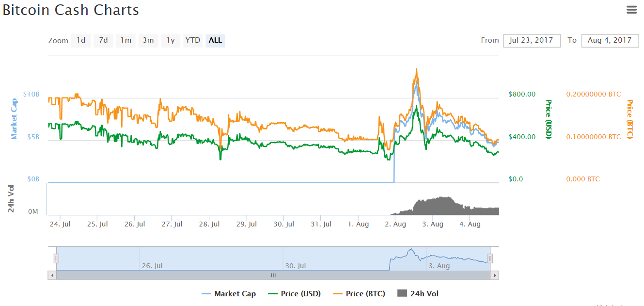Click the 0.20000000 BTC axis label
The width and height of the screenshot is (644, 306).
click(x=594, y=94)
